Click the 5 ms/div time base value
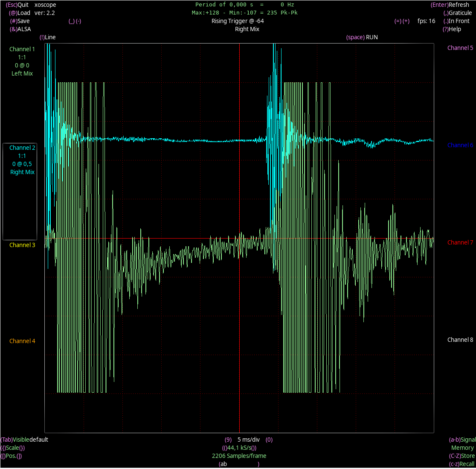This screenshot has width=476, height=469. click(249, 440)
